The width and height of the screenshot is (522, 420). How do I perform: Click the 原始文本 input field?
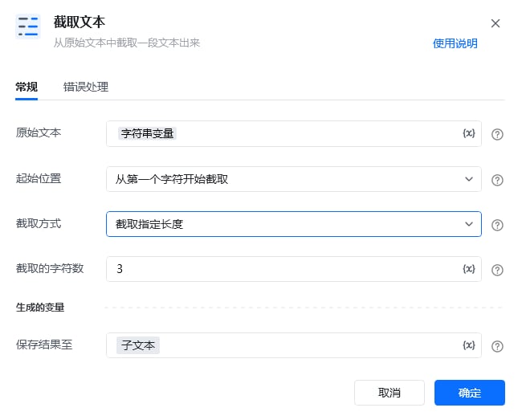click(294, 134)
